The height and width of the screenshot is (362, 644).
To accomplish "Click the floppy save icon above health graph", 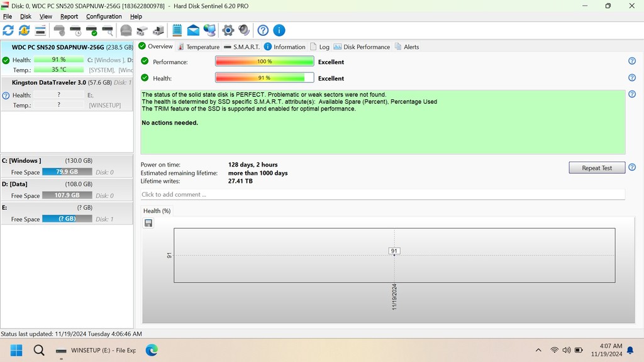I will (x=148, y=223).
